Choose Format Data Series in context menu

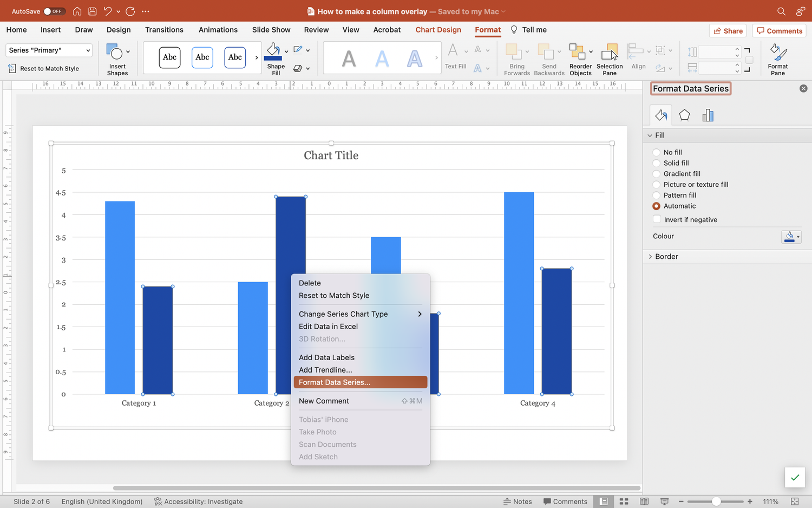[360, 382]
